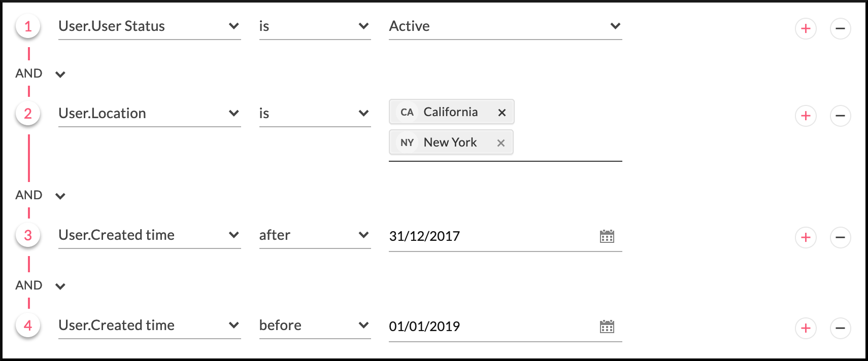
Task: Click the 31/12/2017 date input field
Action: (x=487, y=236)
